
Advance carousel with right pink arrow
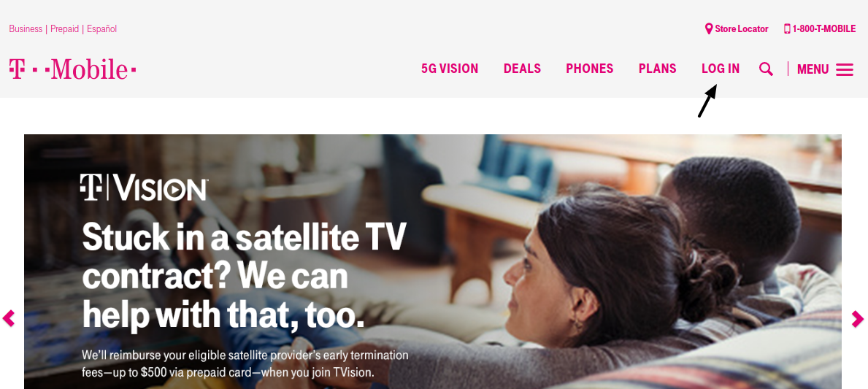[x=858, y=319]
